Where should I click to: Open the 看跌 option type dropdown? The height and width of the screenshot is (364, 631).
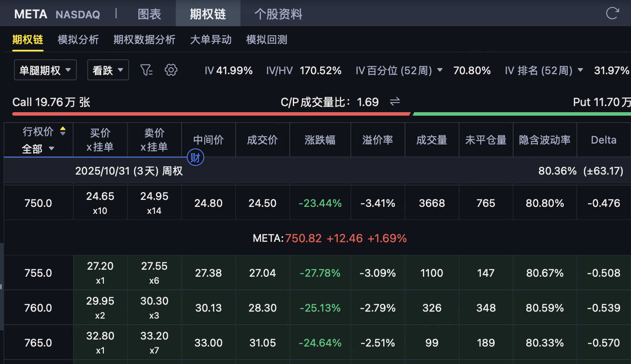pyautogui.click(x=108, y=70)
